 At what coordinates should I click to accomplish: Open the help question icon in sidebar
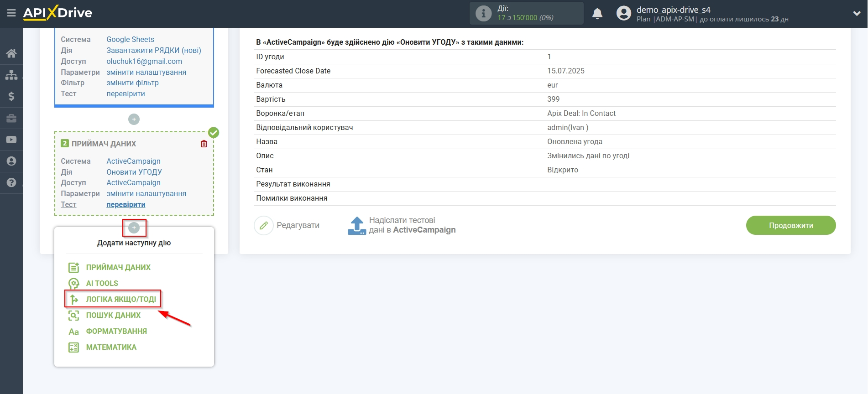(11, 182)
